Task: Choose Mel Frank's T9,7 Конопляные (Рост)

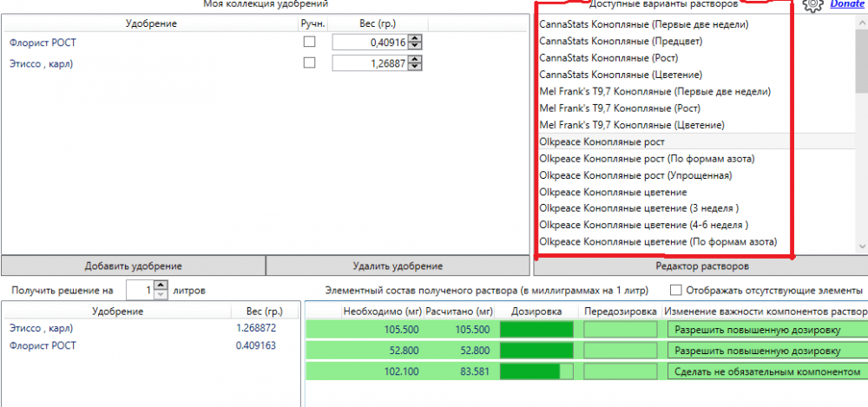Action: pyautogui.click(x=620, y=108)
